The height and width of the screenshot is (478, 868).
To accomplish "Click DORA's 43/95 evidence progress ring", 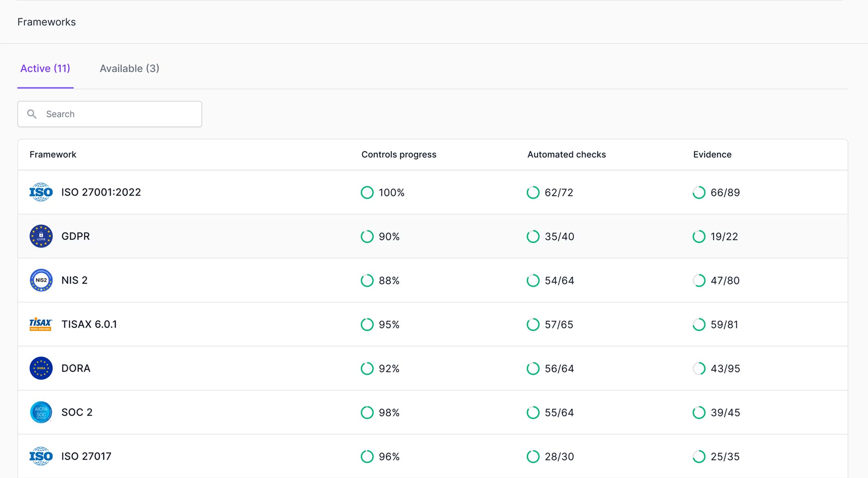I will click(x=699, y=368).
